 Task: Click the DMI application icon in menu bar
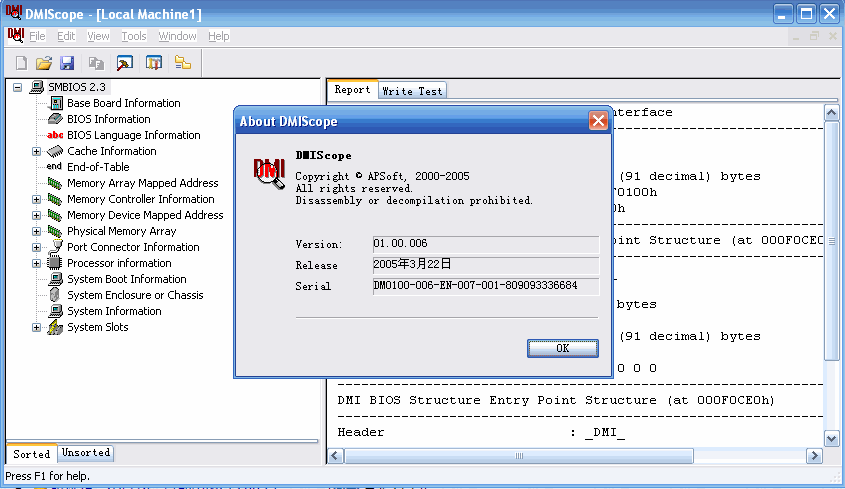pos(16,36)
